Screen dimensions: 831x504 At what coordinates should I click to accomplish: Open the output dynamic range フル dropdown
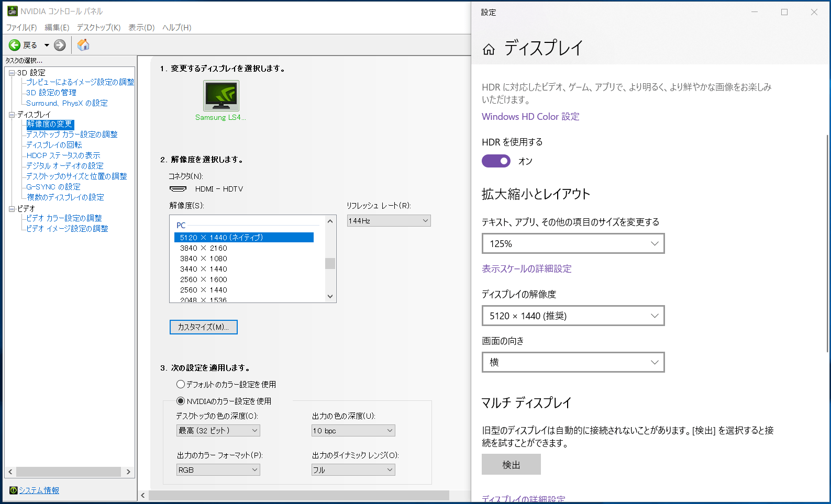(x=353, y=470)
